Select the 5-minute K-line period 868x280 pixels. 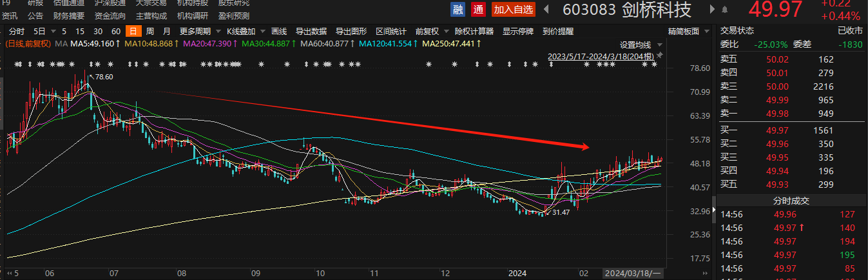click(x=64, y=32)
